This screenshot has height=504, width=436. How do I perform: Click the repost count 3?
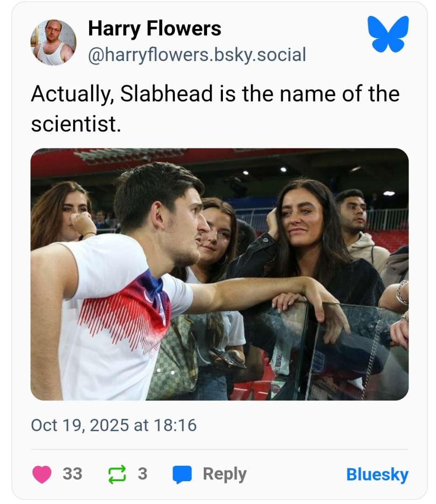pyautogui.click(x=142, y=474)
